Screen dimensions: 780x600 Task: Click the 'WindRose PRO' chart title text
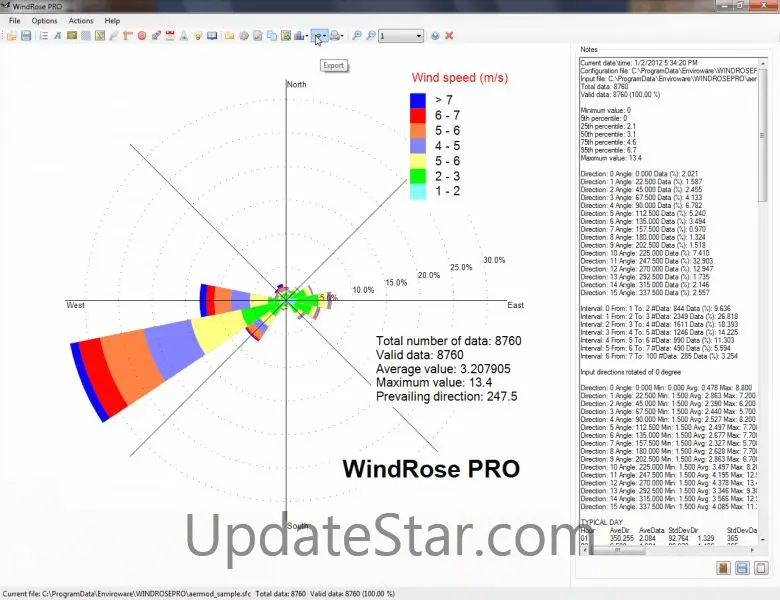431,469
